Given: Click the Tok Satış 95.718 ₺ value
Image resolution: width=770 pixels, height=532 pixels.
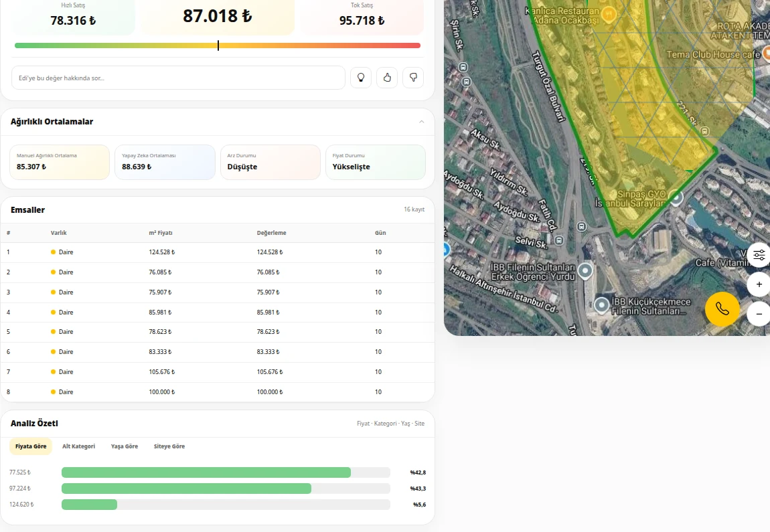Looking at the screenshot, I should [x=362, y=21].
